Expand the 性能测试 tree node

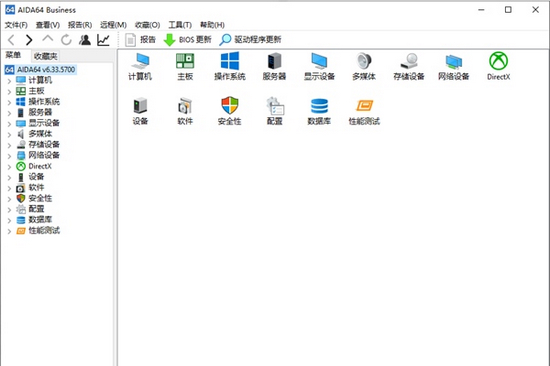point(9,231)
